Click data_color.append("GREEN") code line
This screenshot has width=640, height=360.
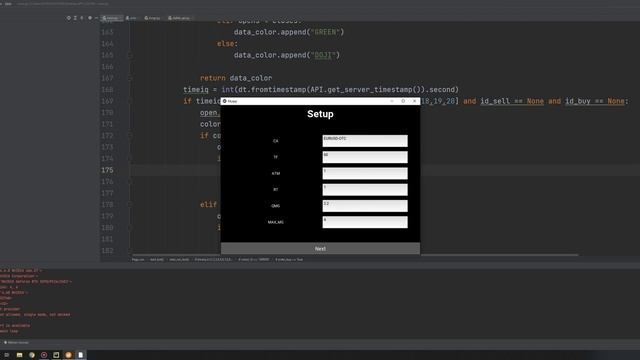pos(289,32)
